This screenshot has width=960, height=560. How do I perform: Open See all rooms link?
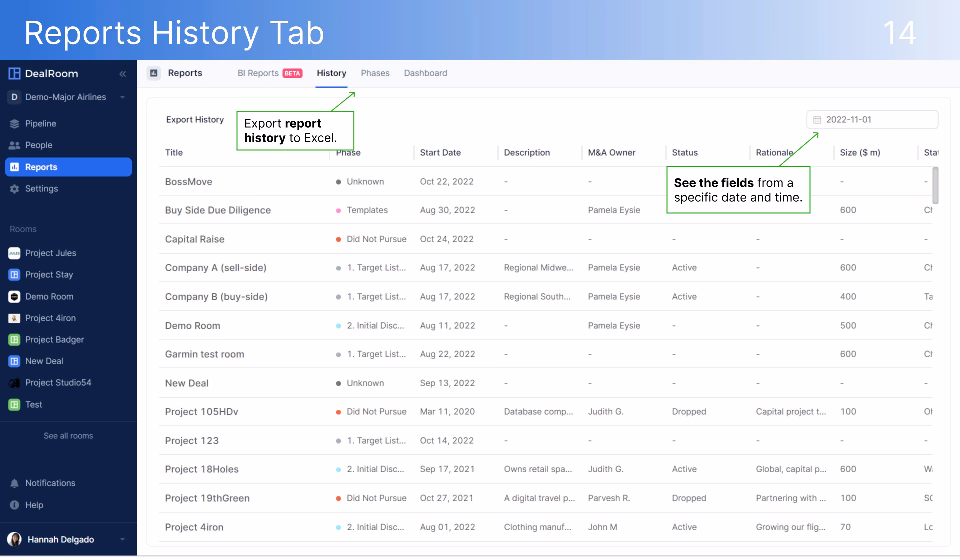point(68,435)
